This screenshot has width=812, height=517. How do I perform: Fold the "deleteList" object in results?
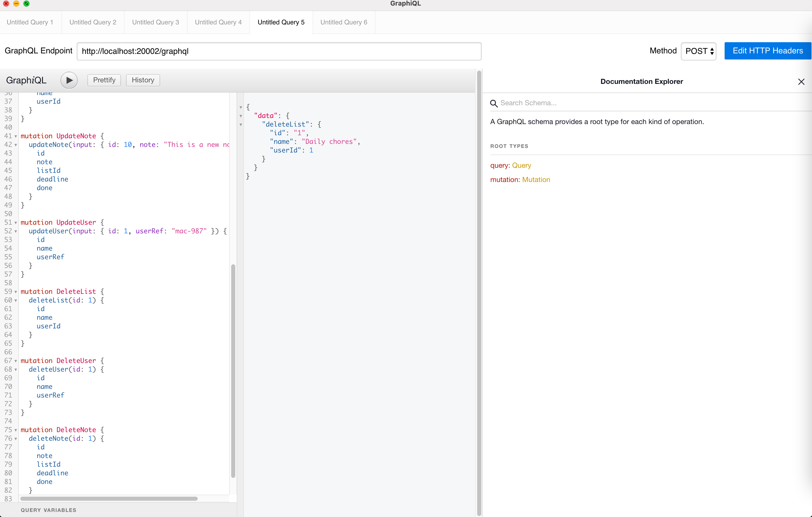pyautogui.click(x=241, y=125)
